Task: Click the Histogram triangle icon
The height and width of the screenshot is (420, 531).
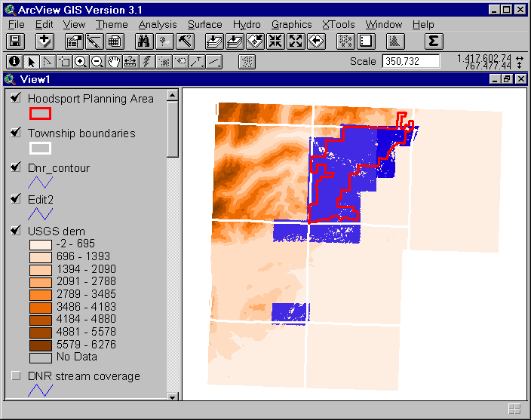Action: (x=395, y=41)
